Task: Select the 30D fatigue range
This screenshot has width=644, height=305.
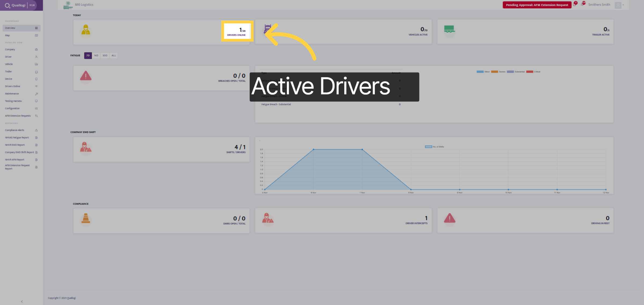Action: (x=105, y=55)
